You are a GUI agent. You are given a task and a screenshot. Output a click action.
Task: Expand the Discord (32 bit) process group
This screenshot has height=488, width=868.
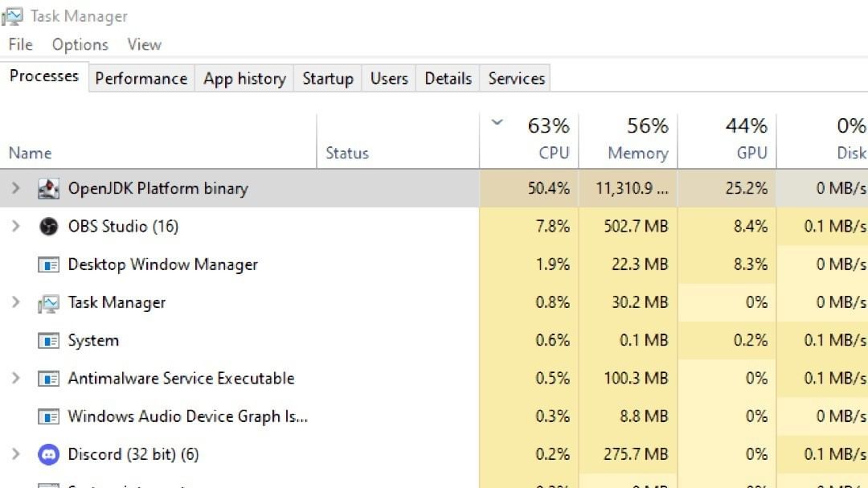point(15,455)
